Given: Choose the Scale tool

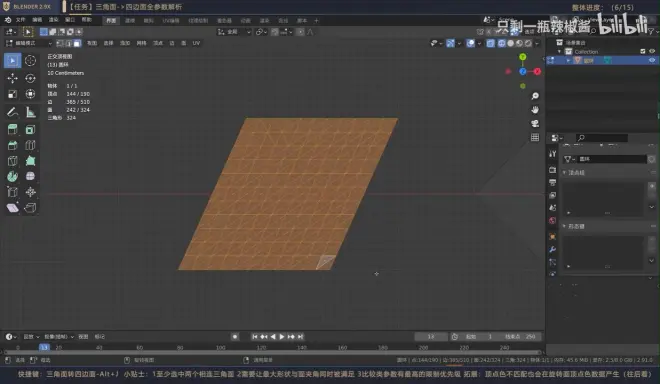Looking at the screenshot, I should click(12, 94).
